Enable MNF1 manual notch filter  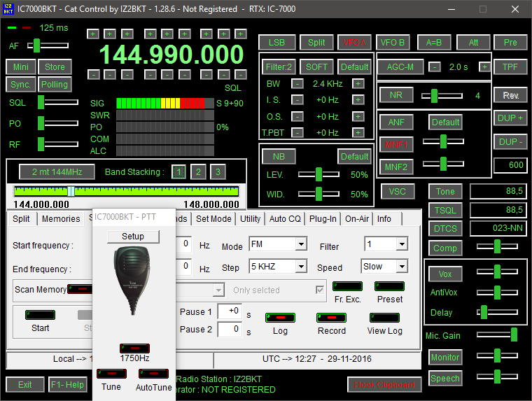(x=396, y=145)
